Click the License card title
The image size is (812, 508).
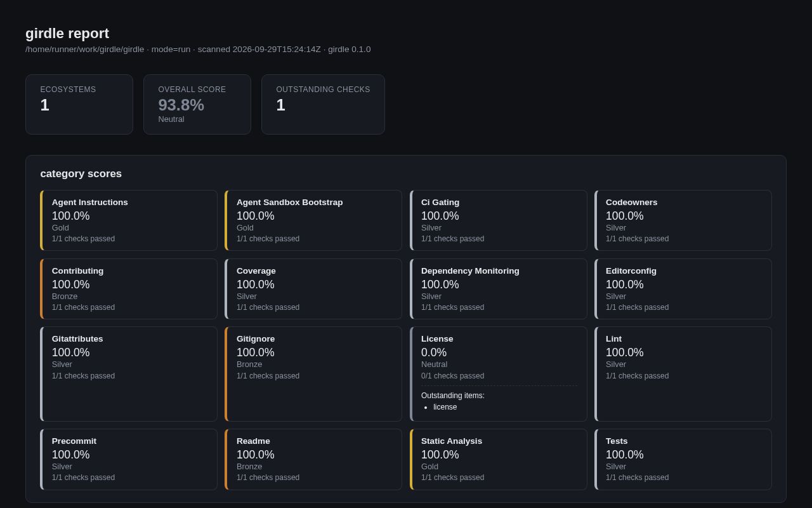[x=437, y=339]
